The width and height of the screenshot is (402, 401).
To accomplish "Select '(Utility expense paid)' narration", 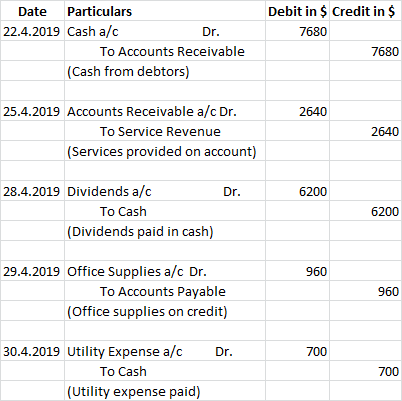I will coord(165,391).
